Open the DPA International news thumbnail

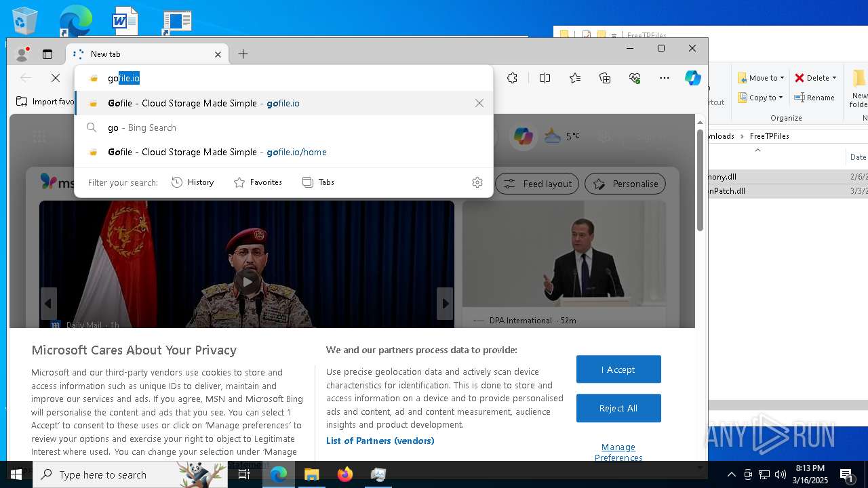(564, 254)
